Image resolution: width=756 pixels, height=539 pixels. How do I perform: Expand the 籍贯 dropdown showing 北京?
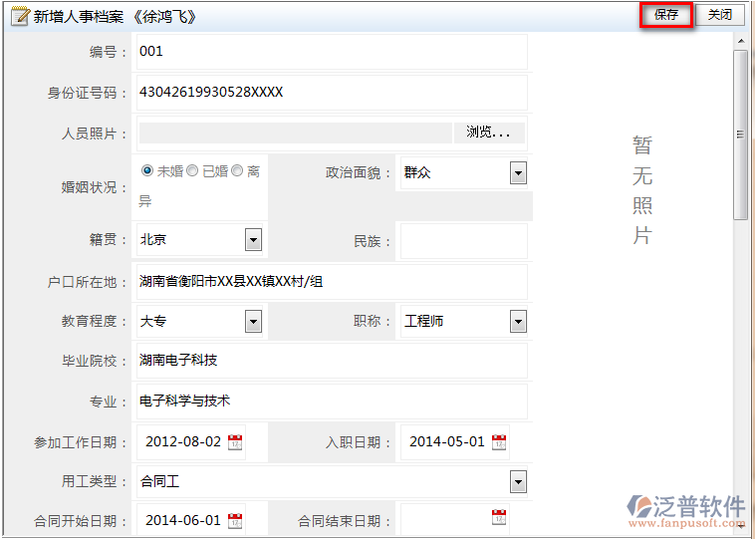click(x=254, y=239)
